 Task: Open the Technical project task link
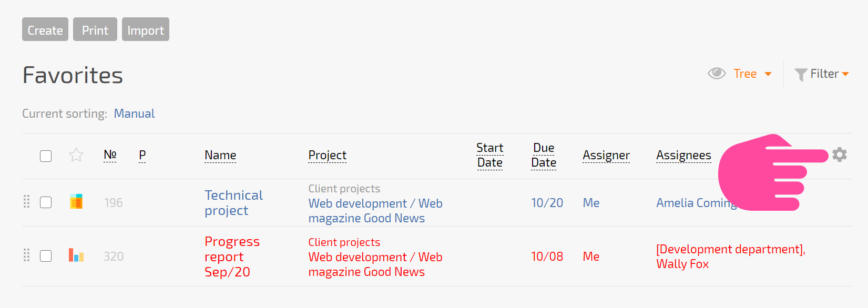pyautogui.click(x=233, y=203)
